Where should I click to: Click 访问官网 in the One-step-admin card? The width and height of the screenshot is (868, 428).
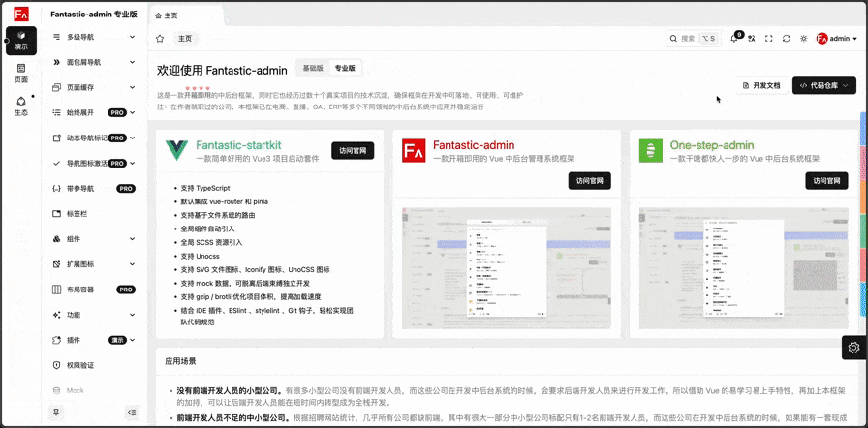(x=825, y=180)
